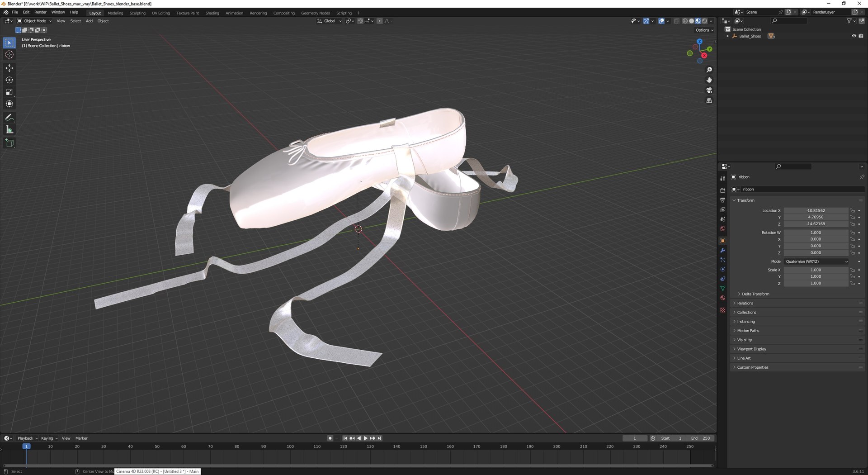Open the World properties tab
This screenshot has height=475, width=868.
click(722, 228)
